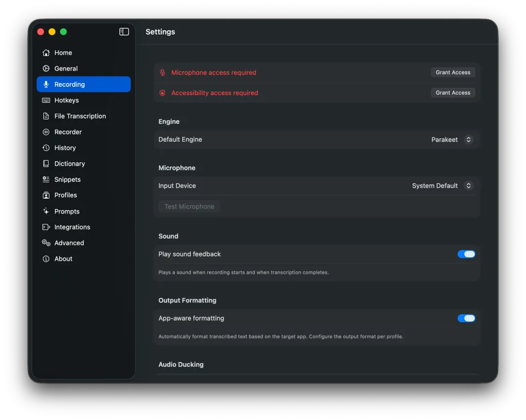Click the Recorder waveform icon
526x420 pixels.
pyautogui.click(x=46, y=132)
